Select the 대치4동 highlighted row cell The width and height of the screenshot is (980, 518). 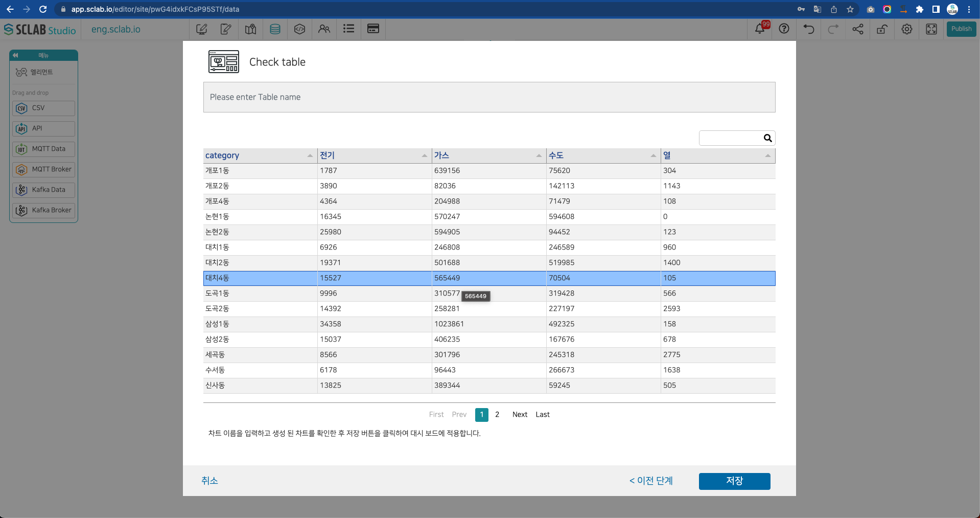pos(260,278)
